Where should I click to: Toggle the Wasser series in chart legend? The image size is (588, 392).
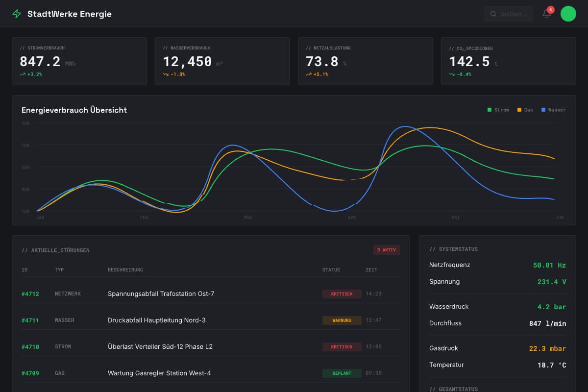553,110
